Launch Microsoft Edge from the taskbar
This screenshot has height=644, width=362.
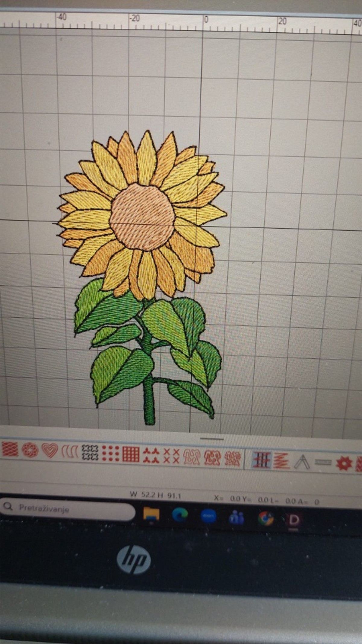click(x=180, y=514)
